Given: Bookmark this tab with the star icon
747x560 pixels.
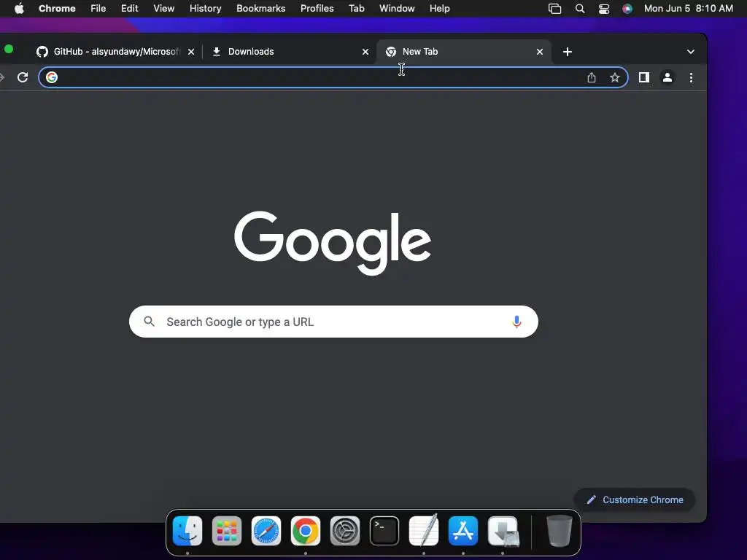Looking at the screenshot, I should click(615, 77).
